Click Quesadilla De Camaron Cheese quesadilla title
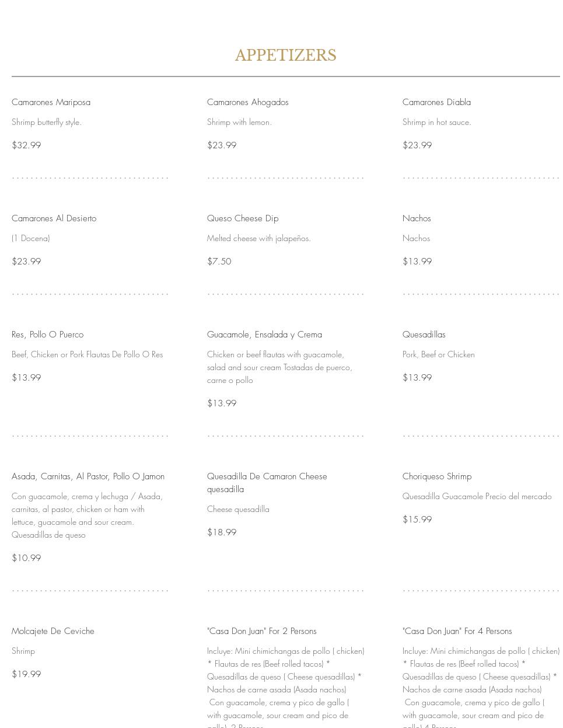The width and height of the screenshot is (563, 728). [x=267, y=483]
